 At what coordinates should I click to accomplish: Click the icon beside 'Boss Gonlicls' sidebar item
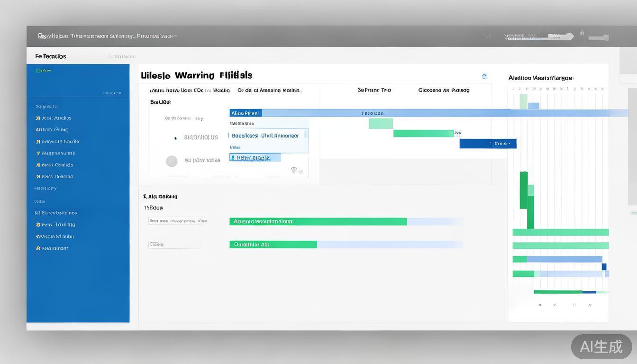[x=38, y=165]
